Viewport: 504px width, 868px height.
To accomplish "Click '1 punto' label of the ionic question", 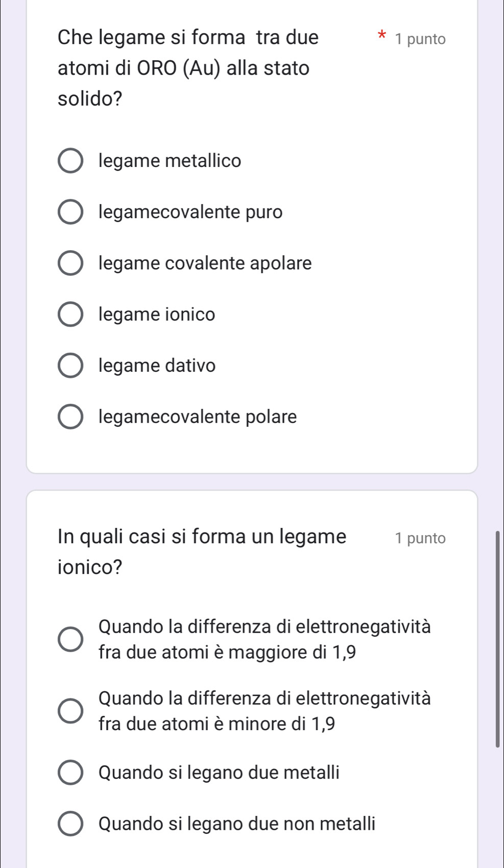I will pos(420,538).
